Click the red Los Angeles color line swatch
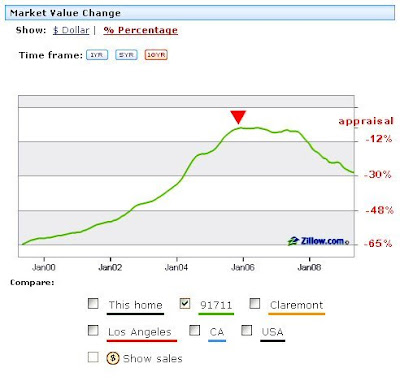Screen dimensions: 400x381 point(142,341)
